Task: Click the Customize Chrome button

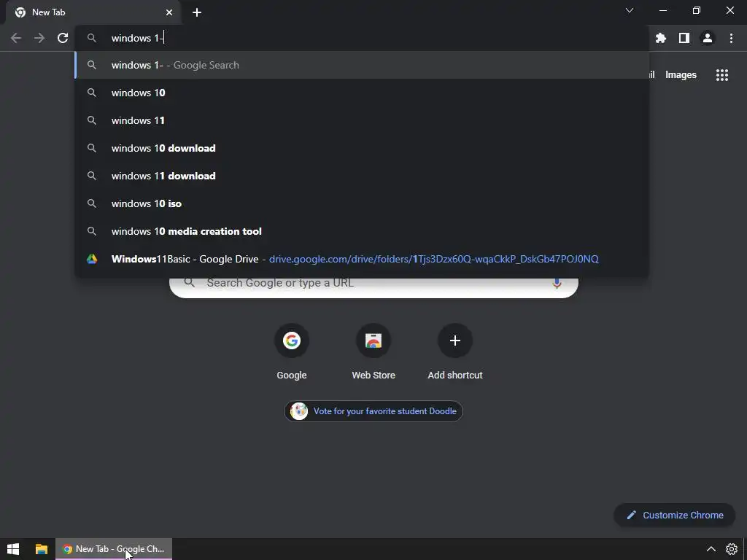Action: click(675, 516)
